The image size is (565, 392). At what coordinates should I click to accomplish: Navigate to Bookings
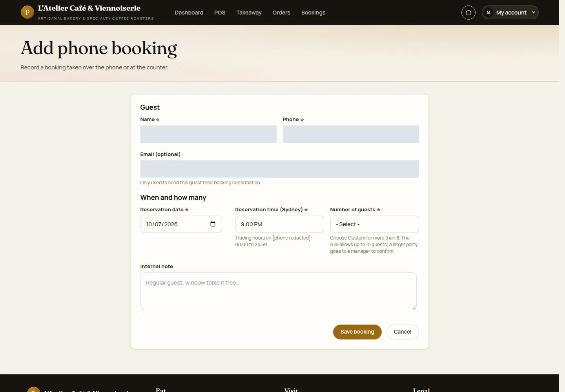[313, 13]
